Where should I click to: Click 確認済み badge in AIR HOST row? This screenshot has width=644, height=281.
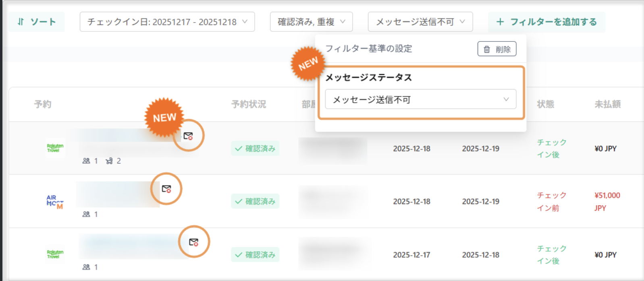(x=255, y=201)
